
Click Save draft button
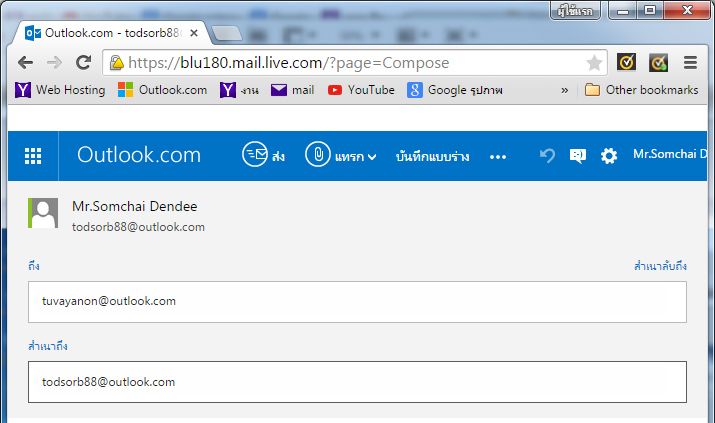pyautogui.click(x=433, y=156)
